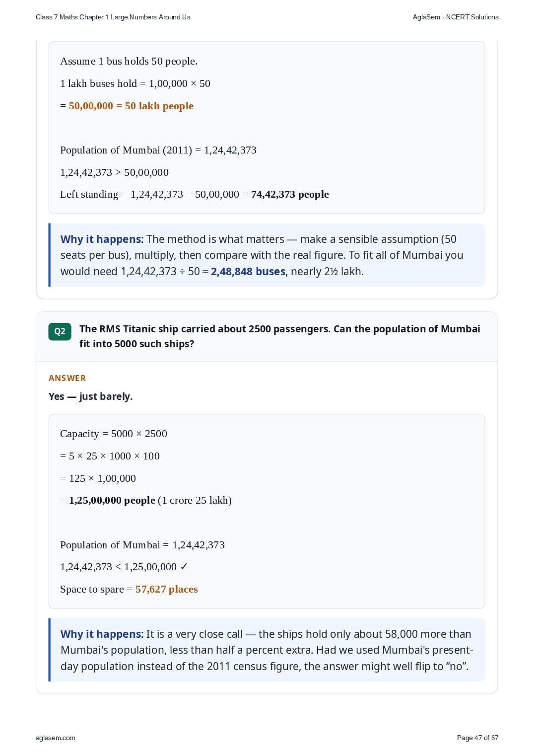The width and height of the screenshot is (534, 756).
Task: Click the Capacity = 5000 × 2500 line
Action: point(114,434)
